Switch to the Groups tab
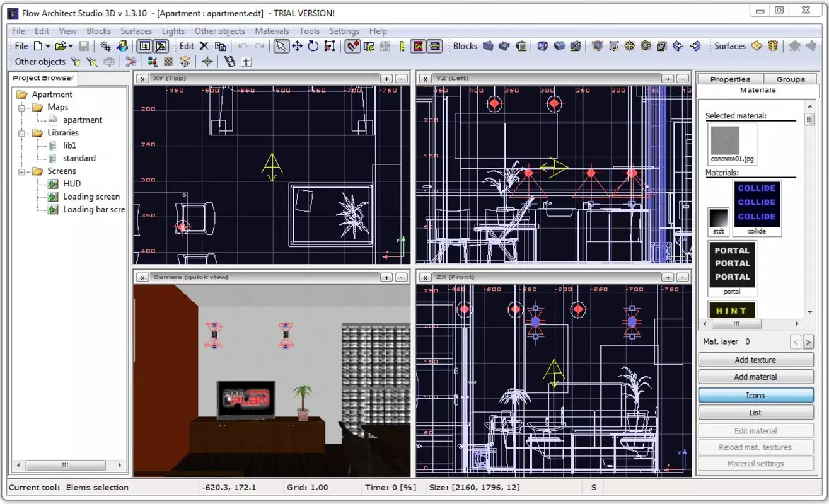The image size is (829, 504). [791, 79]
